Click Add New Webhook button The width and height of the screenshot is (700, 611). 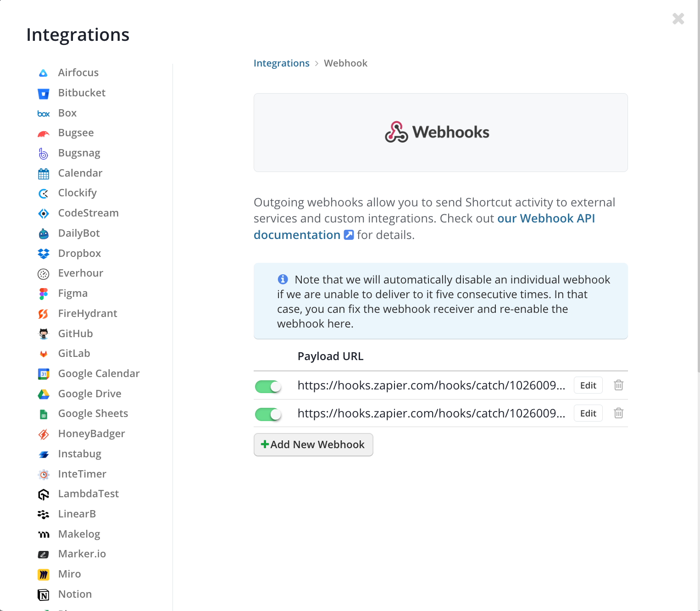click(313, 444)
